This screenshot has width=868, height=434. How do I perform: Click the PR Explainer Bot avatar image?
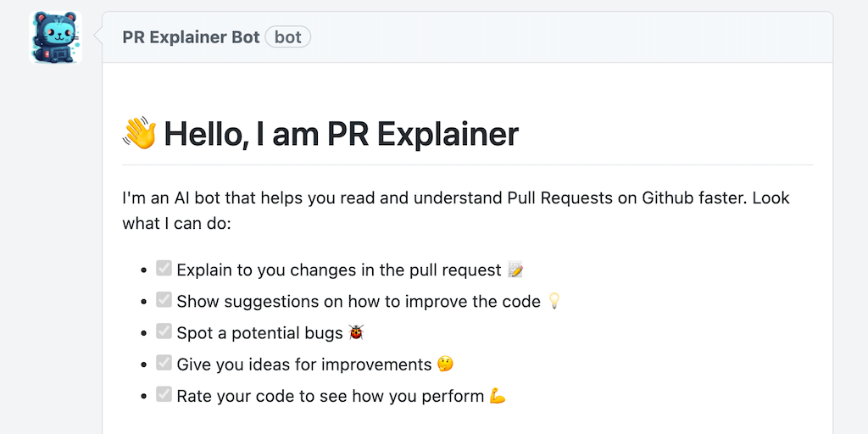tap(56, 37)
